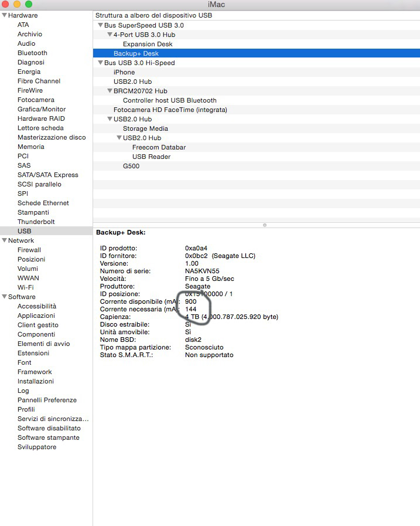Click serial number NA5KVN55

pos(202,271)
